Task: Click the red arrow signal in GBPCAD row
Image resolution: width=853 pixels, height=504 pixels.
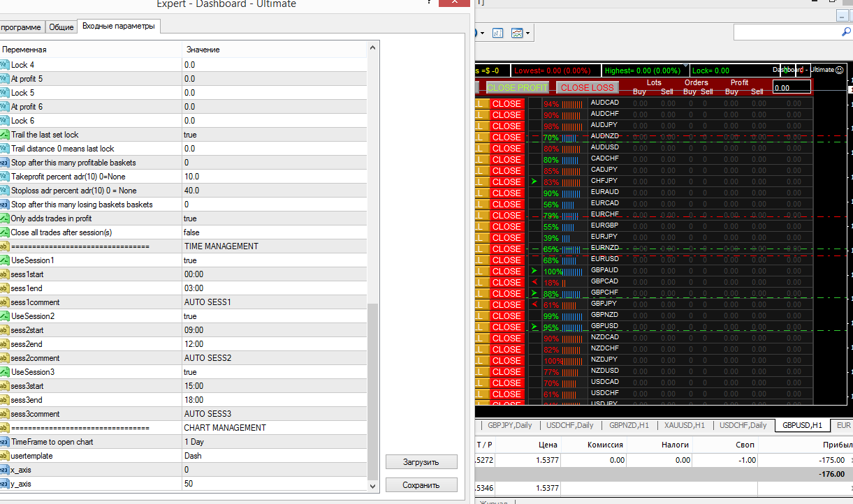Action: tap(534, 282)
